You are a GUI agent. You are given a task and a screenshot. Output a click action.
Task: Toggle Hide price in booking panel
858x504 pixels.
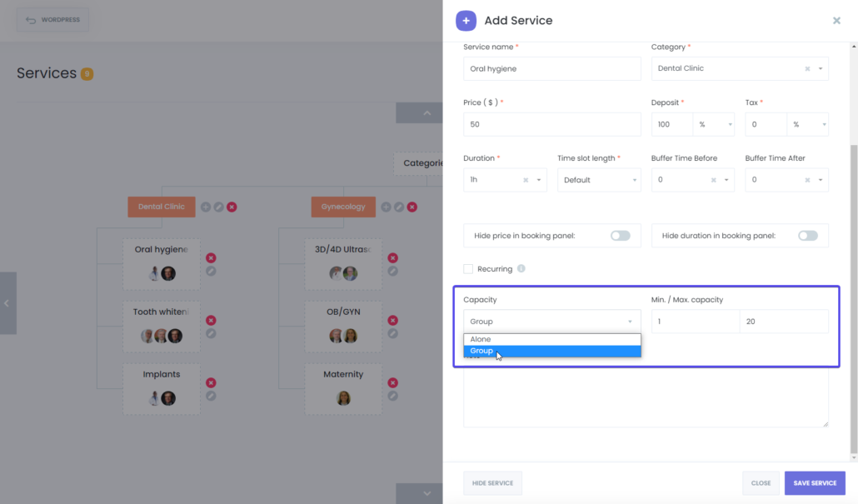pyautogui.click(x=621, y=236)
